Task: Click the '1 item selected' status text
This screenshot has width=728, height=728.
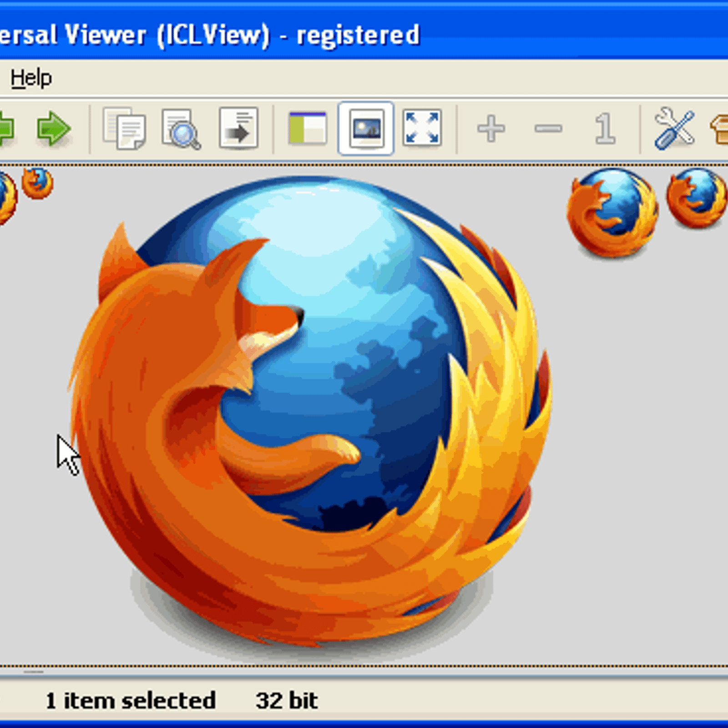Action: pos(131,700)
